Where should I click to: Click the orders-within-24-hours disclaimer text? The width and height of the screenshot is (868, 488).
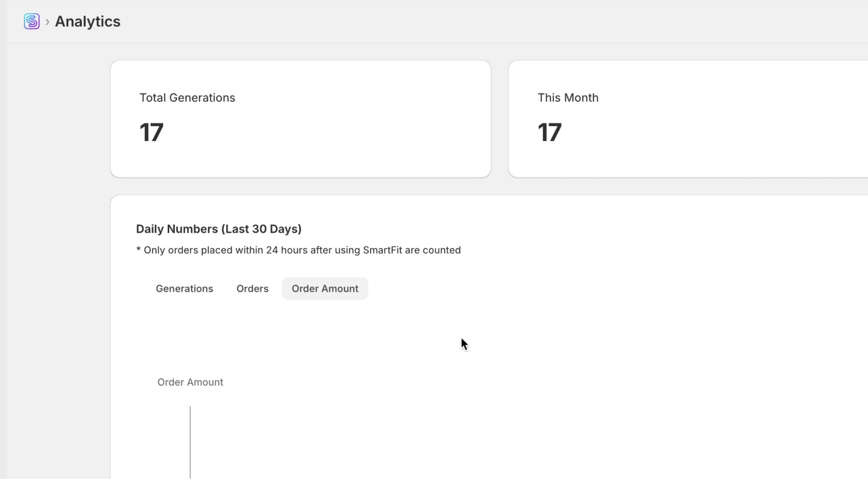click(298, 250)
